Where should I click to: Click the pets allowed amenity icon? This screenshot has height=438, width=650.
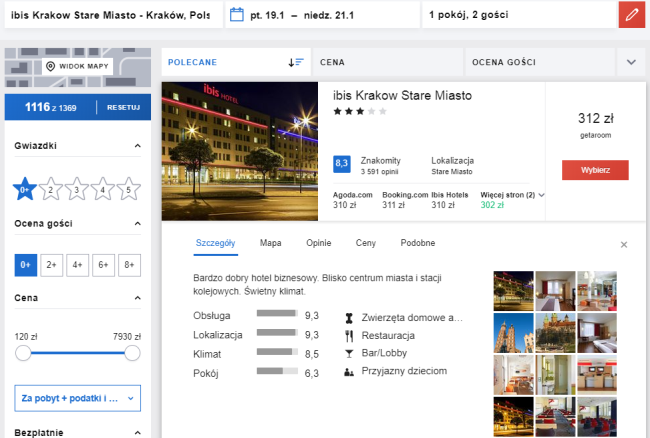tap(349, 318)
